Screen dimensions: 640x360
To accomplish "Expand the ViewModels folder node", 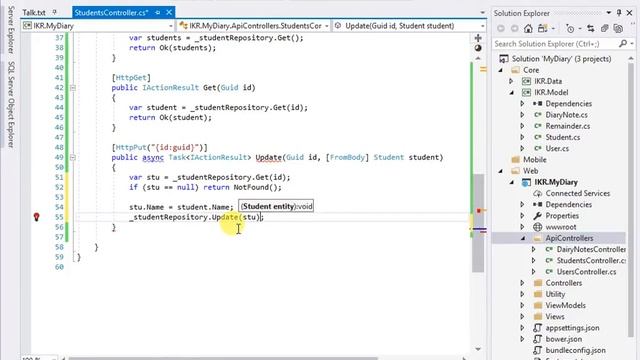I will [522, 305].
